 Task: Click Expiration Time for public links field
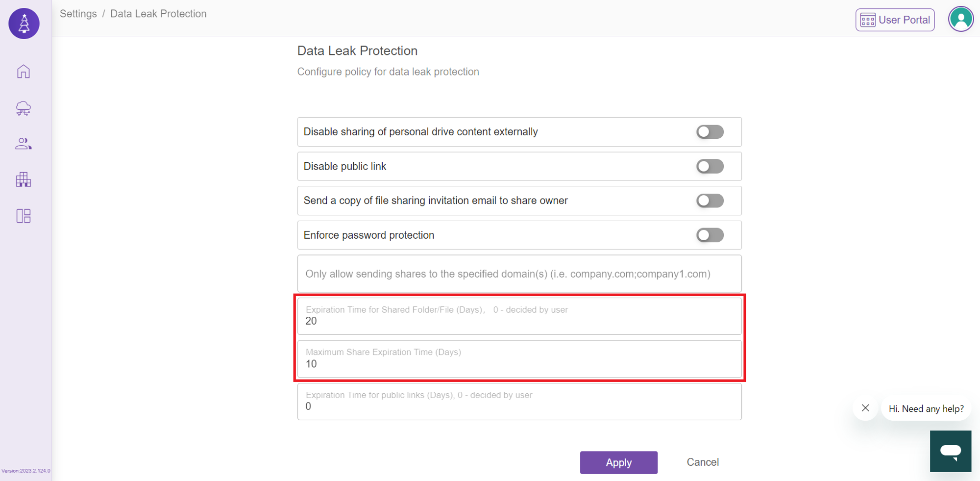(519, 402)
